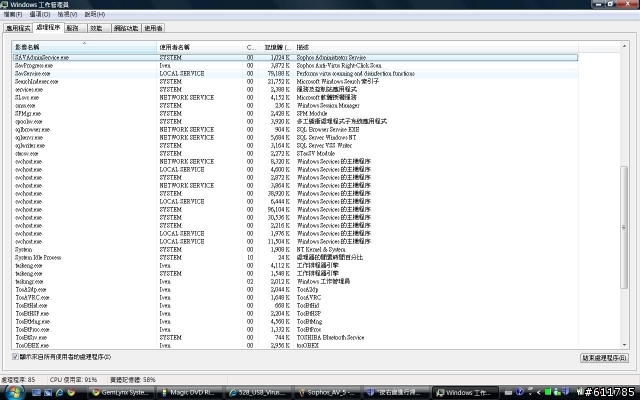Select TosAVRC.exe process row
Screen dimensions: 640x400
pyautogui.click(x=295, y=298)
